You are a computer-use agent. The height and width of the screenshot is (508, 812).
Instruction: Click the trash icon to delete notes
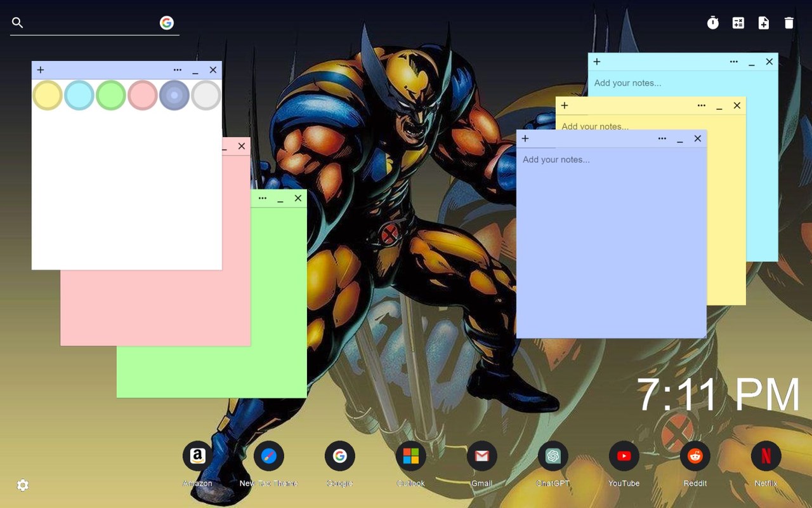(789, 23)
